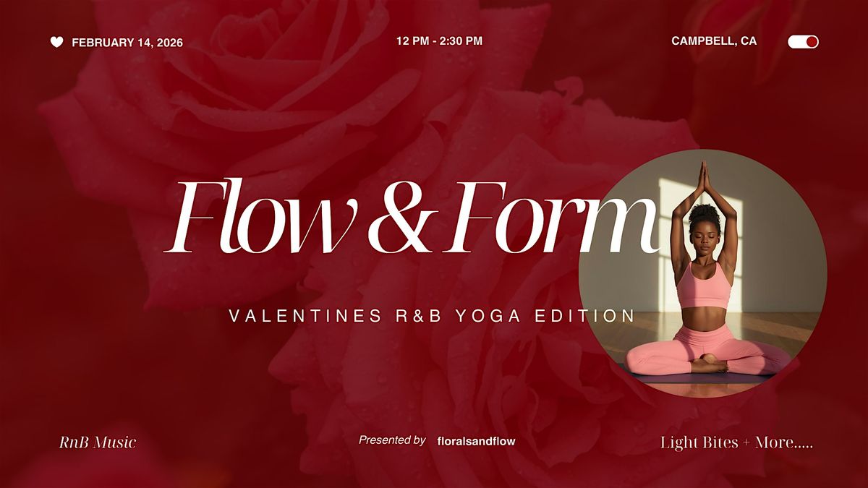Click the white heart icon
Viewport: 868px width, 488px height.
56,42
